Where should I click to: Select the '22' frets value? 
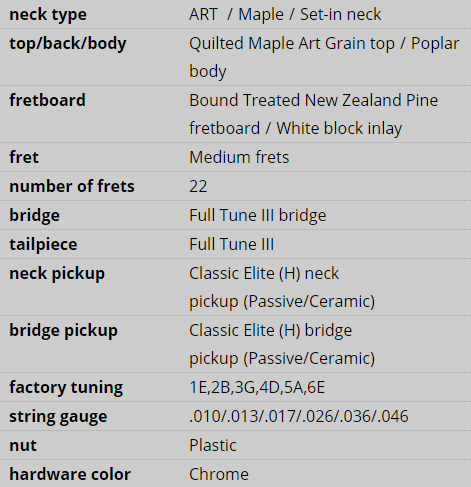point(198,186)
